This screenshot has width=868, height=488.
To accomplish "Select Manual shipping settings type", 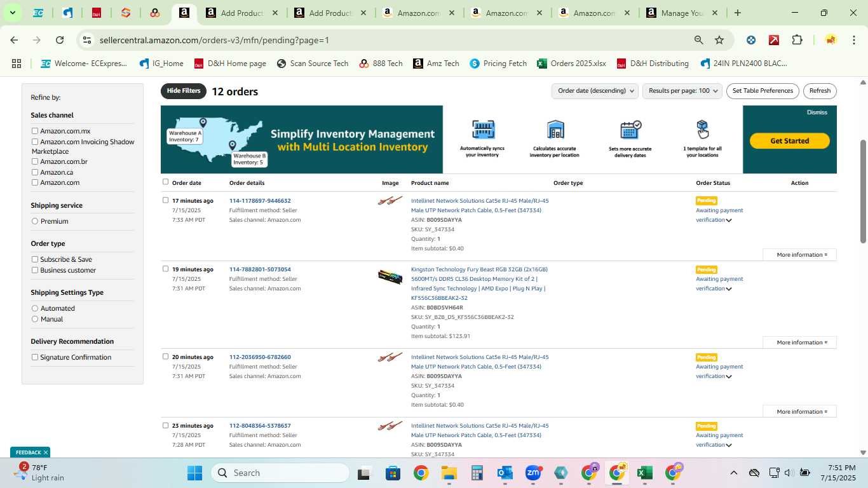I will (x=35, y=319).
